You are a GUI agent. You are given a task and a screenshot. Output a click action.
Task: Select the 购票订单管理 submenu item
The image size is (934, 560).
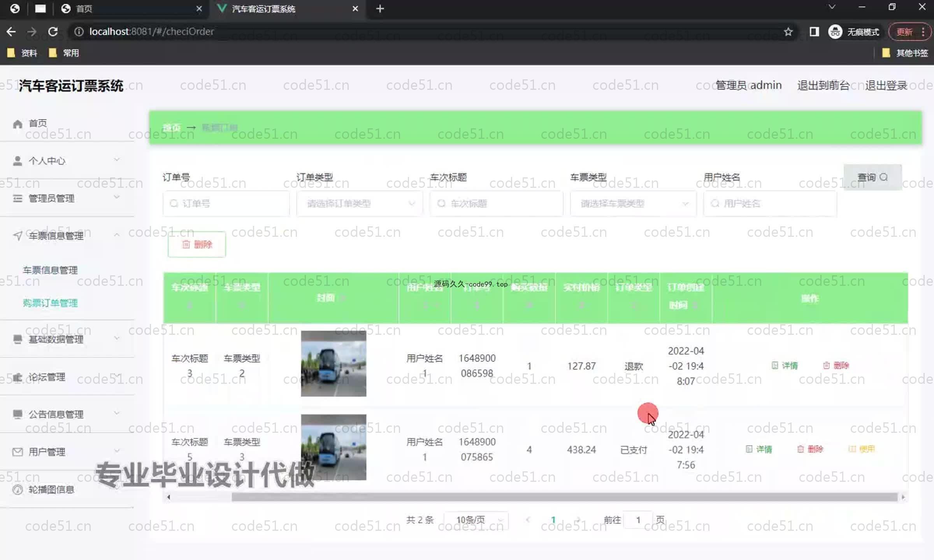tap(50, 303)
